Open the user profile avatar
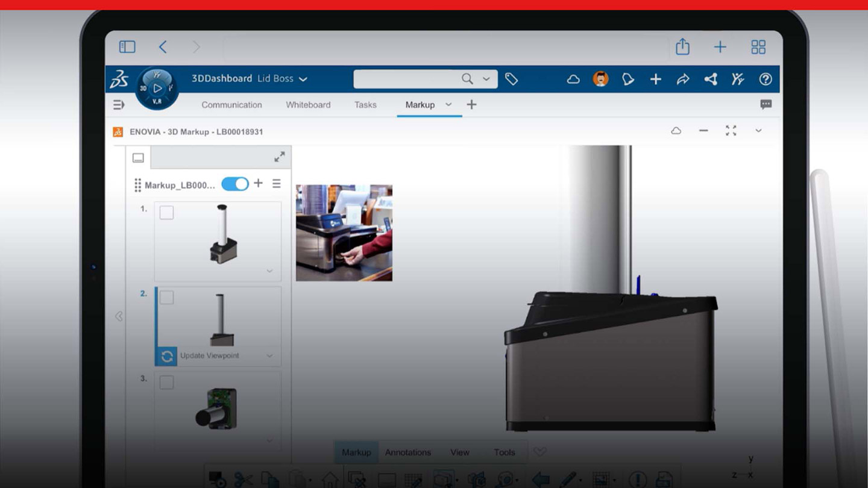 tap(600, 79)
